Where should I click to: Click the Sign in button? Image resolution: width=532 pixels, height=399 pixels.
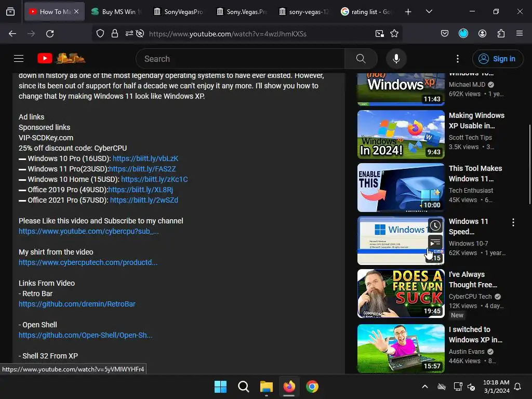tap(498, 59)
